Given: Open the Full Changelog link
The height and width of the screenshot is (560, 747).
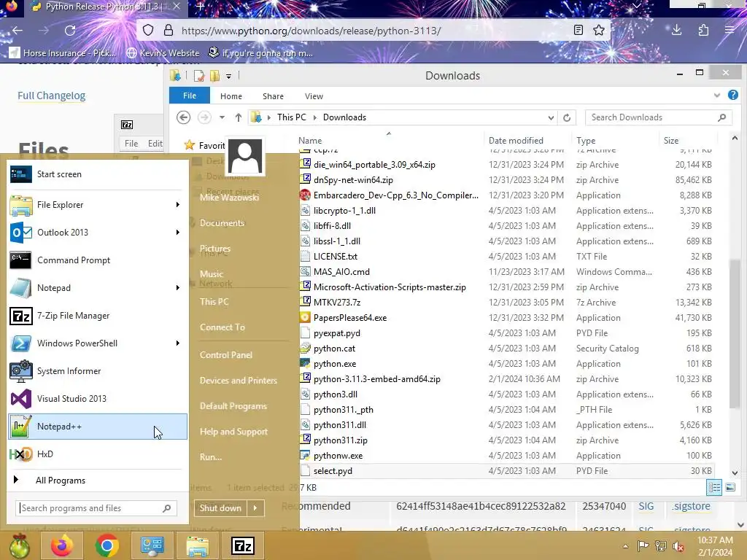Looking at the screenshot, I should tap(52, 96).
